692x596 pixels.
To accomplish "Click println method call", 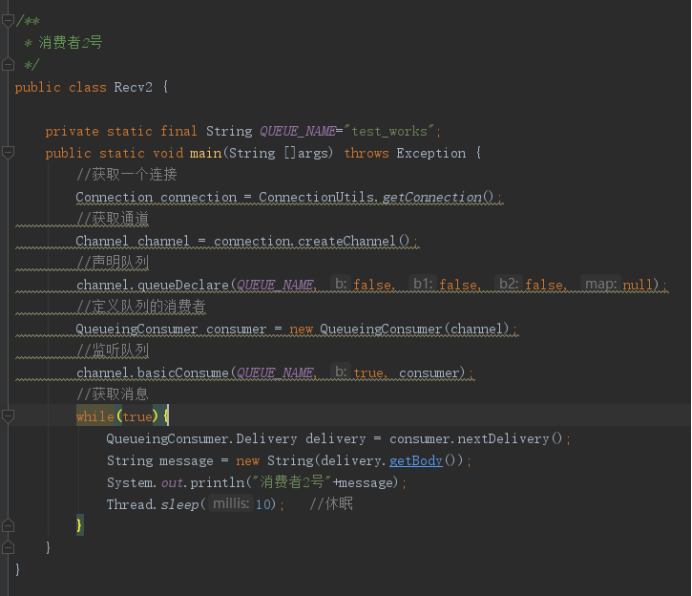I will pos(217,483).
